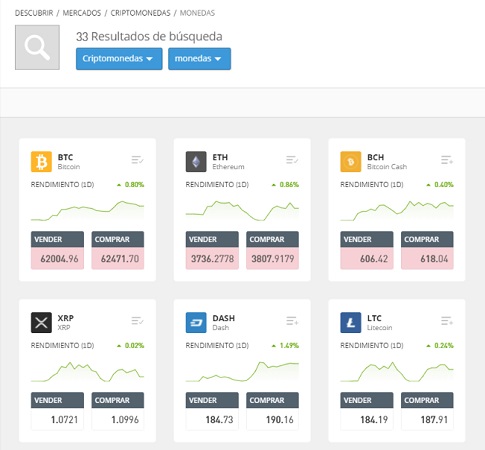This screenshot has height=450, width=485.
Task: Go to DESCUBRIR breadcrumb
Action: pos(34,13)
